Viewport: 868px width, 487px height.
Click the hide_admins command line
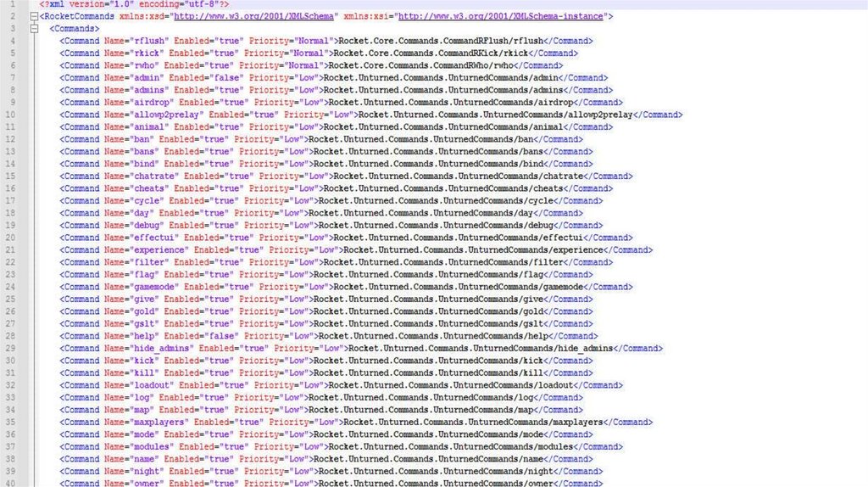(361, 349)
